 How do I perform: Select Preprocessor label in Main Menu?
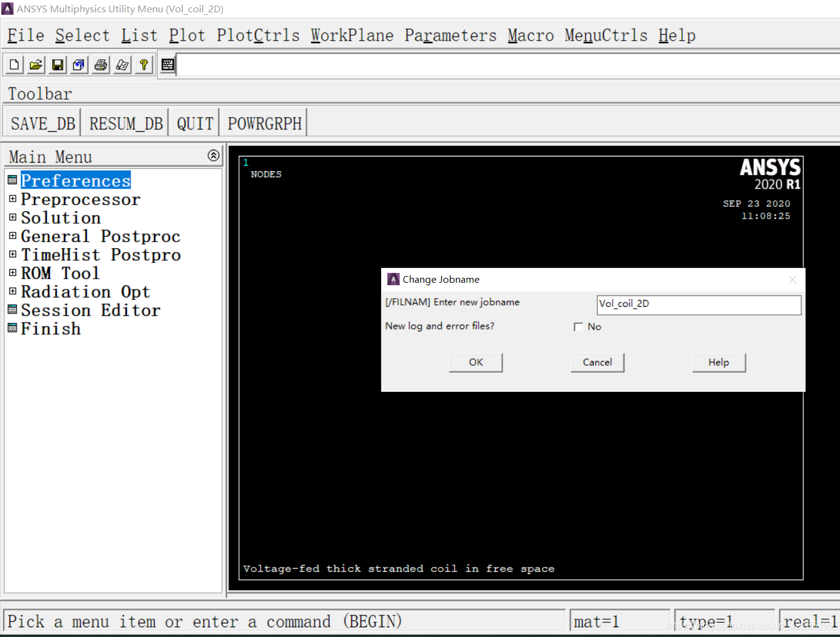[81, 199]
